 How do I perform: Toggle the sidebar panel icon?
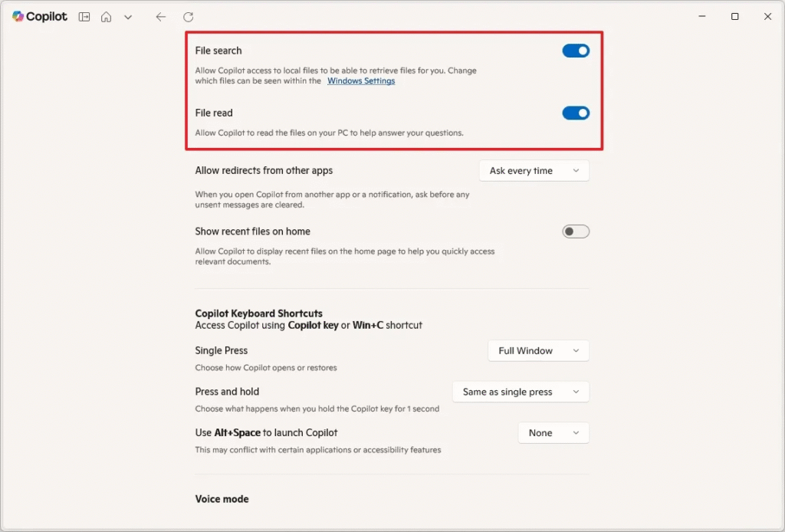[84, 17]
